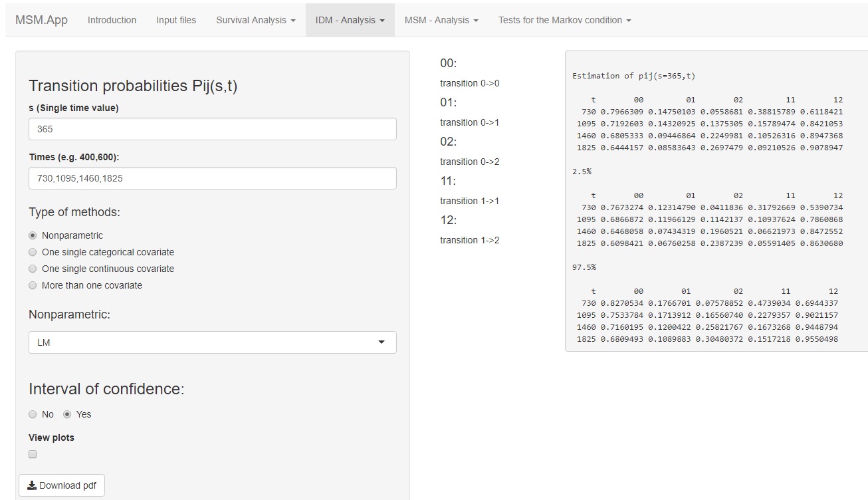Enable the View plots checkbox
The image size is (868, 500).
tap(33, 455)
